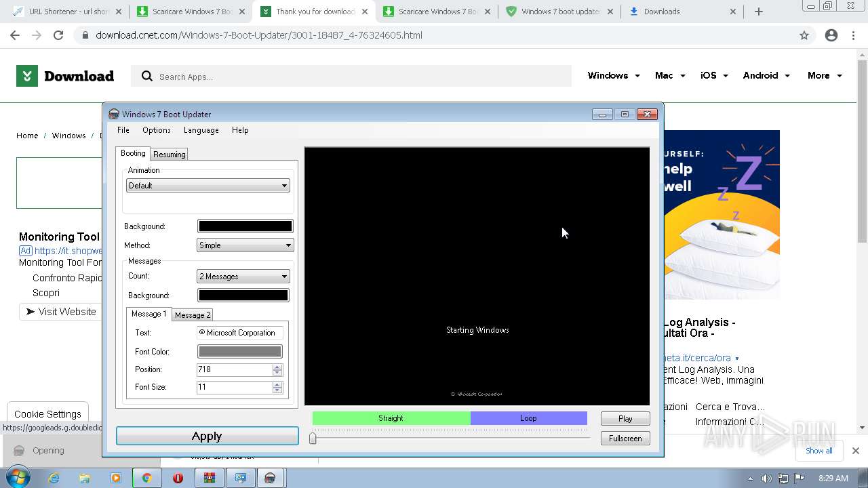Click the red Opera taskbar icon

click(x=178, y=478)
